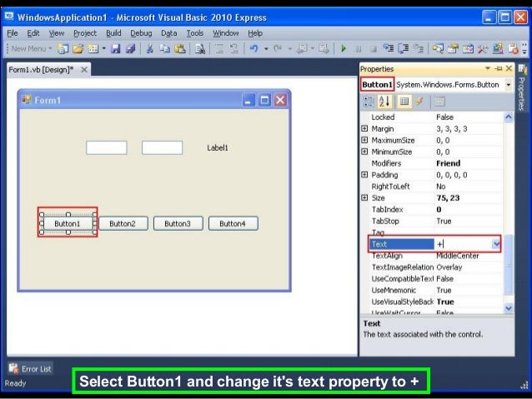Click the Undo arrow icon

253,49
